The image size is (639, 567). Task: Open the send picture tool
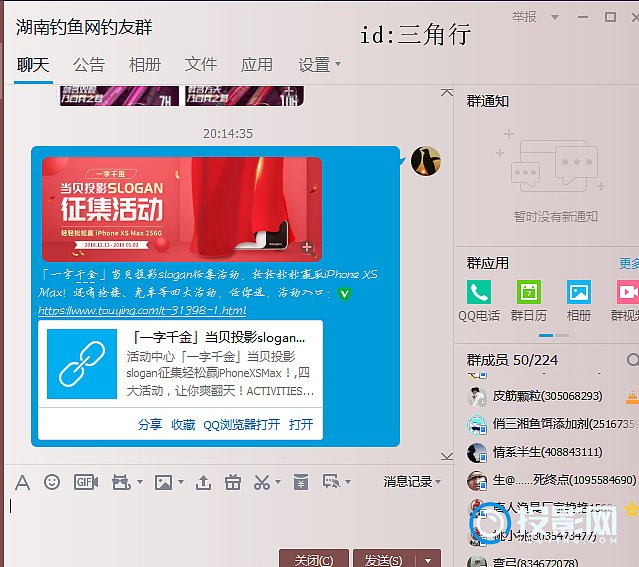pos(163,483)
